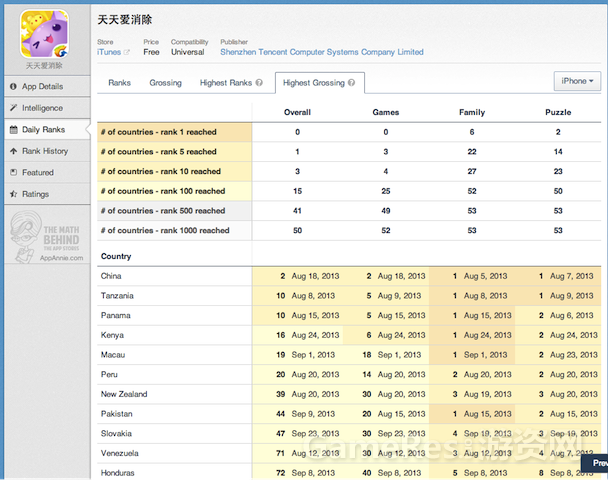
Task: Click '# of countries - rank 1000 reached' row
Action: pyautogui.click(x=349, y=230)
